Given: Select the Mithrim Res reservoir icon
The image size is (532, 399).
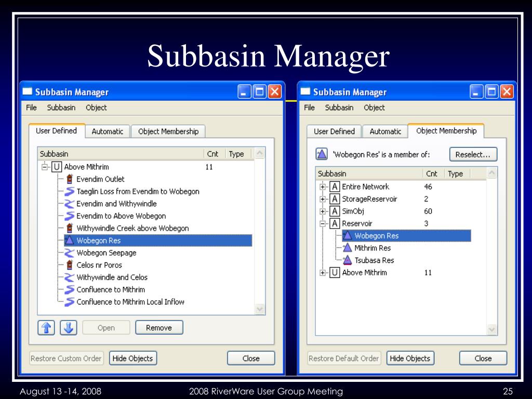Looking at the screenshot, I should (x=348, y=248).
